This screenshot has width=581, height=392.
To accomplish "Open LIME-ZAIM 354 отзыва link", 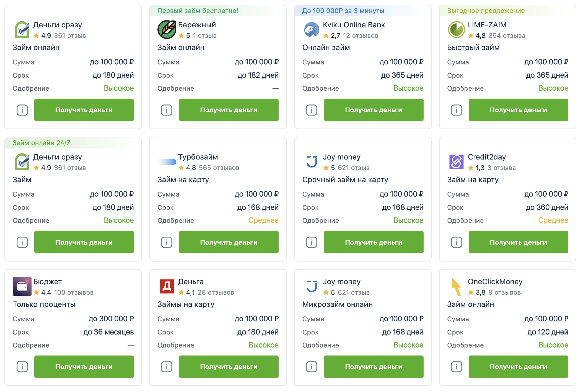I will tap(507, 36).
